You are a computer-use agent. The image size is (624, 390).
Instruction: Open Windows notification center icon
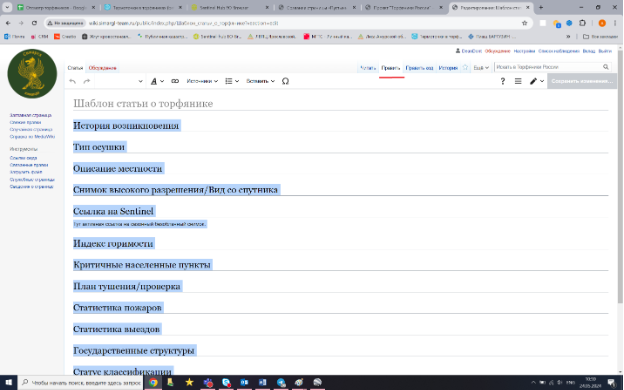click(x=611, y=382)
